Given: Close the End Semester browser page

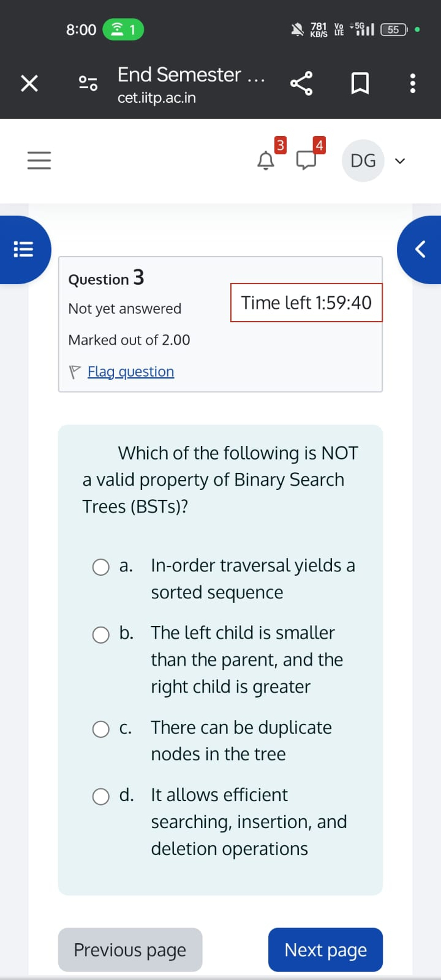Looking at the screenshot, I should pyautogui.click(x=28, y=83).
